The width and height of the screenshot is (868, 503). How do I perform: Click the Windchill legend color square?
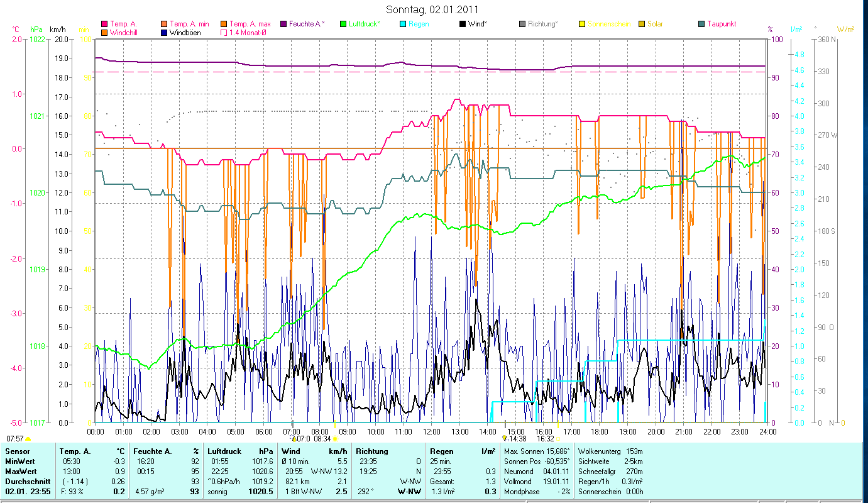click(x=104, y=33)
